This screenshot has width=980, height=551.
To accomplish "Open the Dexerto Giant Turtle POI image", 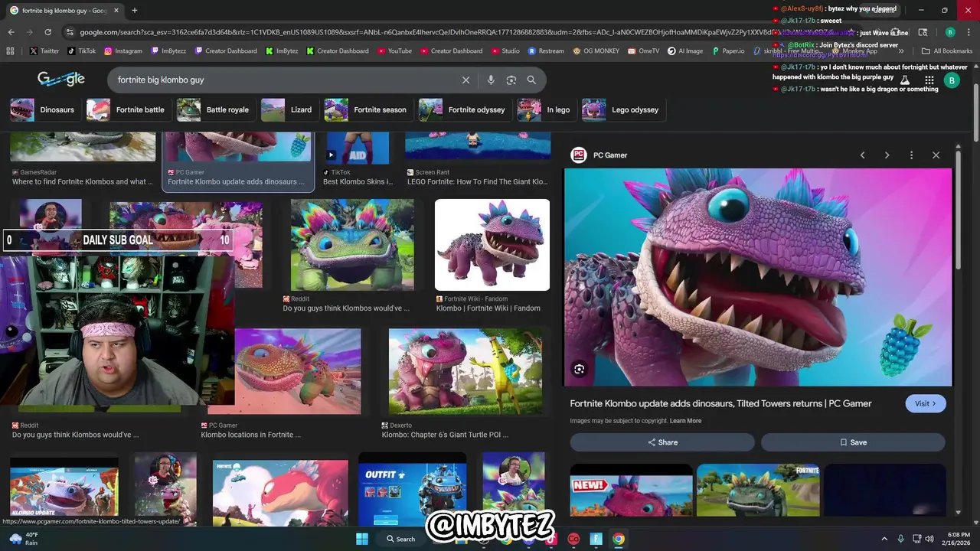I will click(x=465, y=371).
